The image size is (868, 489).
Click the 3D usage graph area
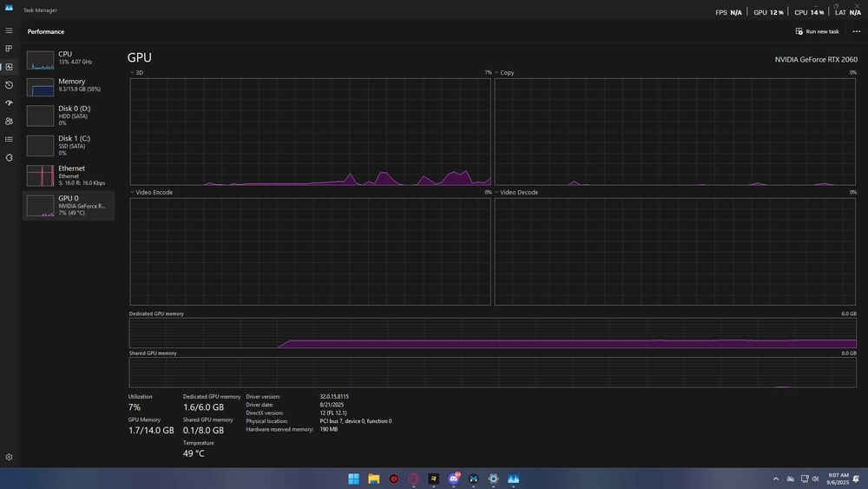coord(310,132)
